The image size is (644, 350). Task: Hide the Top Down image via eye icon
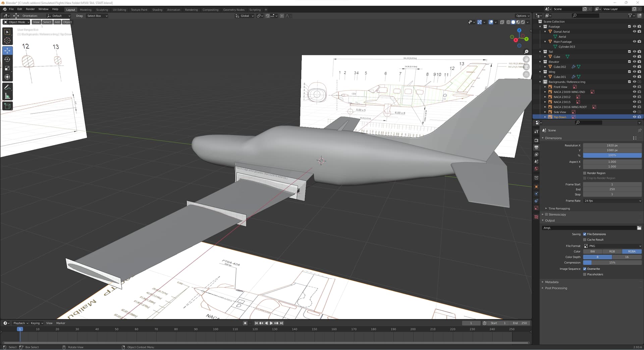634,117
